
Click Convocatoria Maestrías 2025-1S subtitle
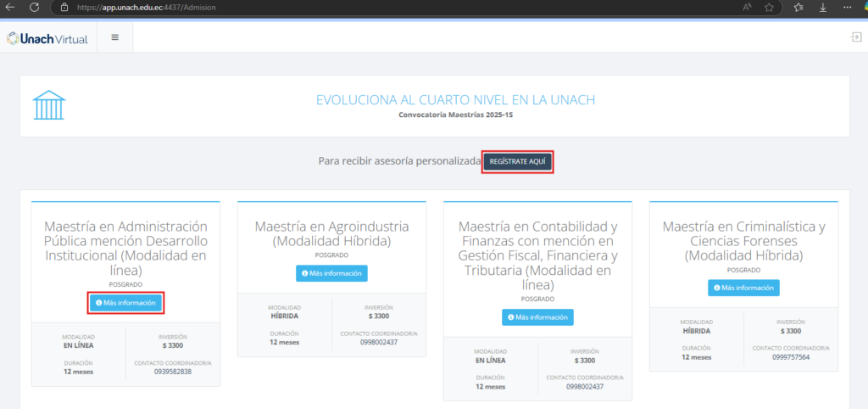[x=455, y=116]
